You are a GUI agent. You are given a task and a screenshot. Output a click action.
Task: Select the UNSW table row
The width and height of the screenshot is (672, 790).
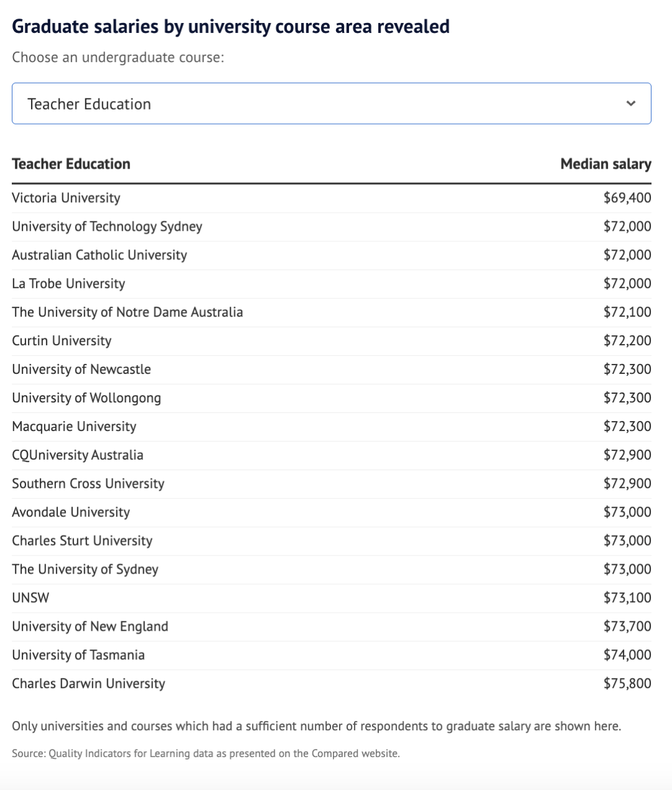[30, 598]
